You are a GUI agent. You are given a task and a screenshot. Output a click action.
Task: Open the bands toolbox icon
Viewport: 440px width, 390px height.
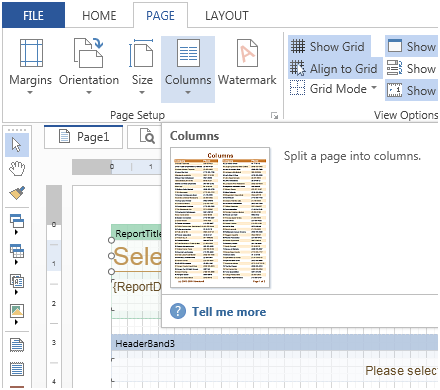tap(17, 224)
